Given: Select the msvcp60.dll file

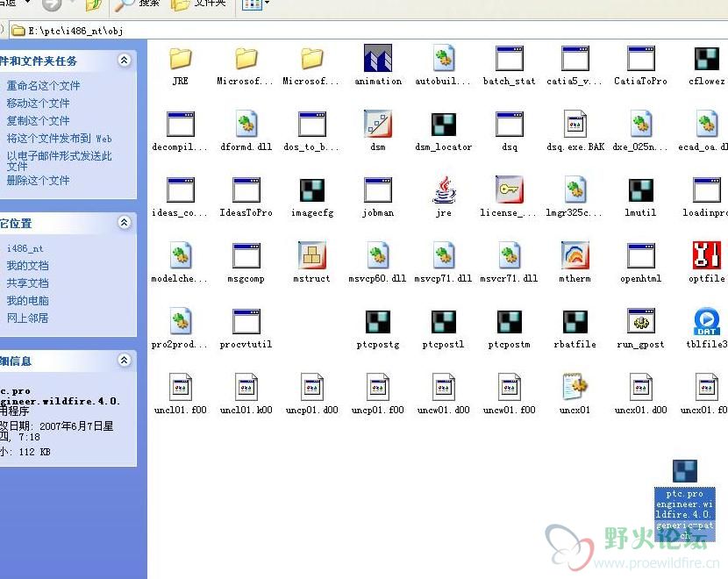Looking at the screenshot, I should point(378,255).
